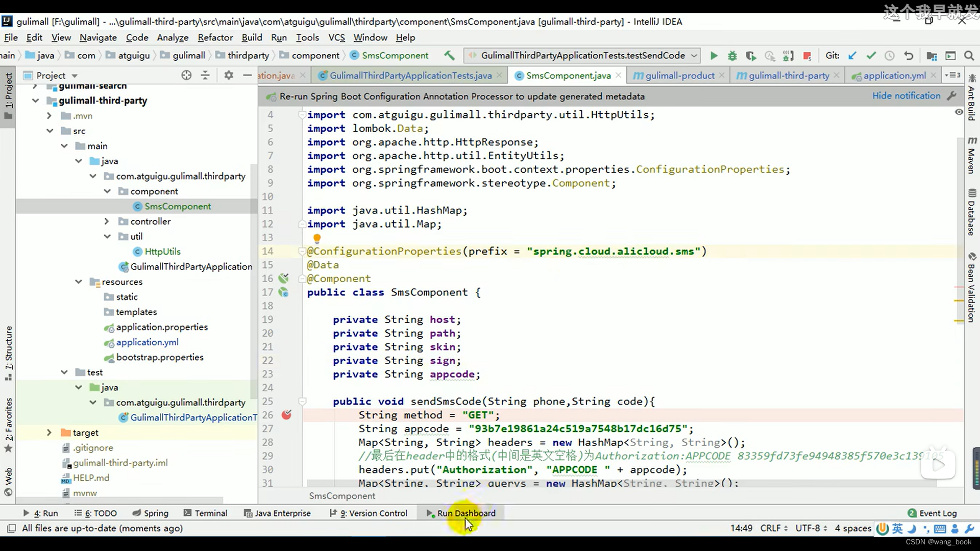This screenshot has width=980, height=551.
Task: Start debugging with the bug icon
Action: (x=732, y=56)
